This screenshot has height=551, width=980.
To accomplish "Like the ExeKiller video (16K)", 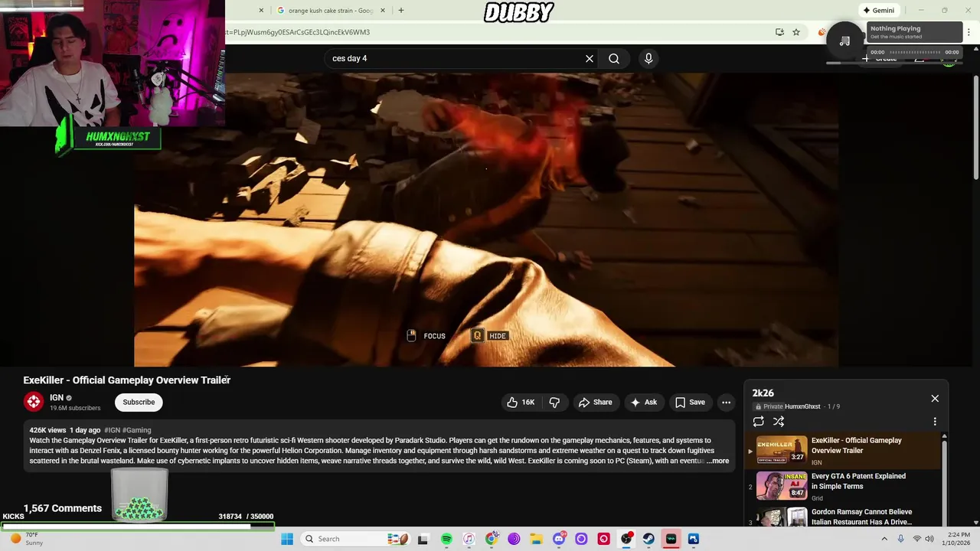I will (521, 402).
